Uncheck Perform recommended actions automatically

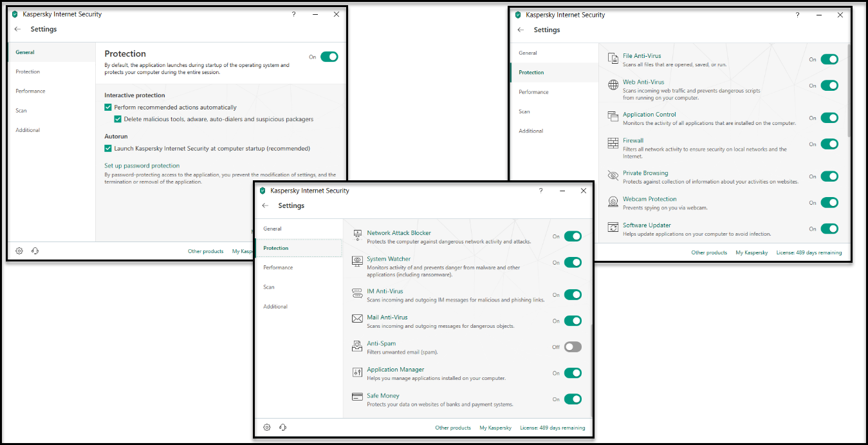tap(108, 108)
